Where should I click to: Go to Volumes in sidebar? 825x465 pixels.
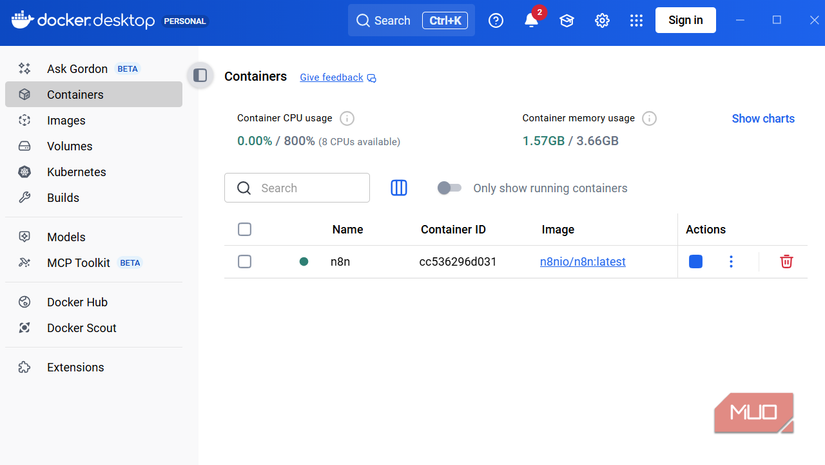[94, 146]
